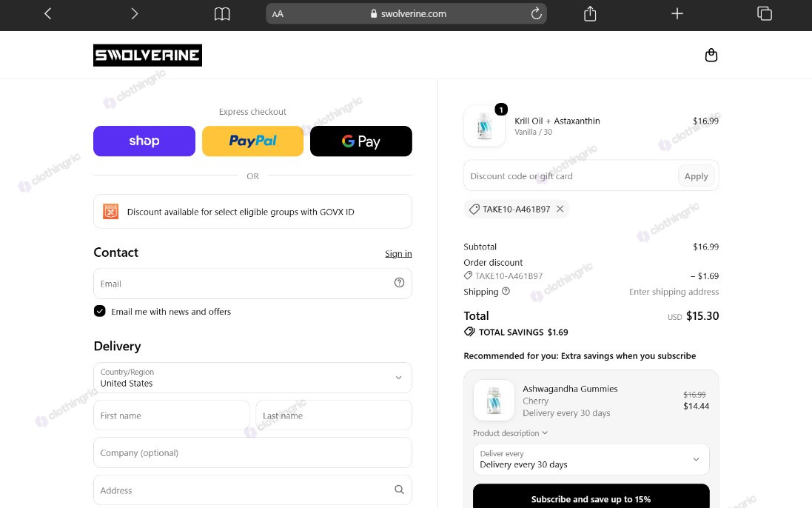Viewport: 812px width, 508px height.
Task: Expand the Product description section
Action: 510,433
